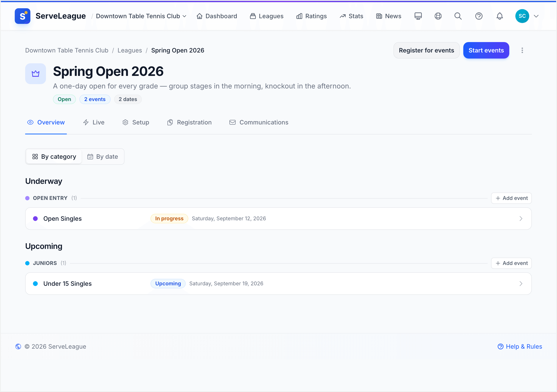Viewport: 557px width, 392px height.
Task: Open News in top navigation
Action: (389, 16)
